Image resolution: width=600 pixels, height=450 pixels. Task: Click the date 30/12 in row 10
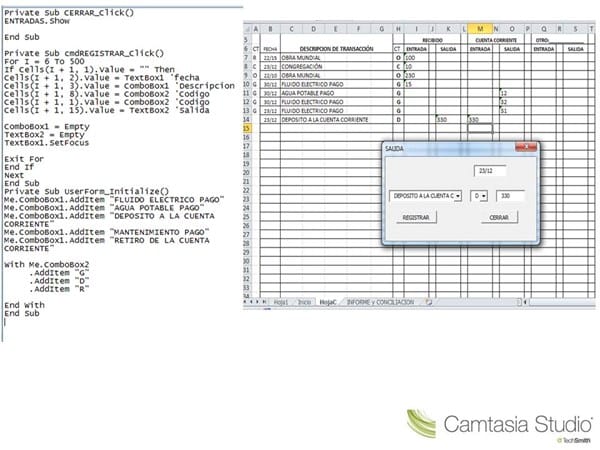coord(270,84)
